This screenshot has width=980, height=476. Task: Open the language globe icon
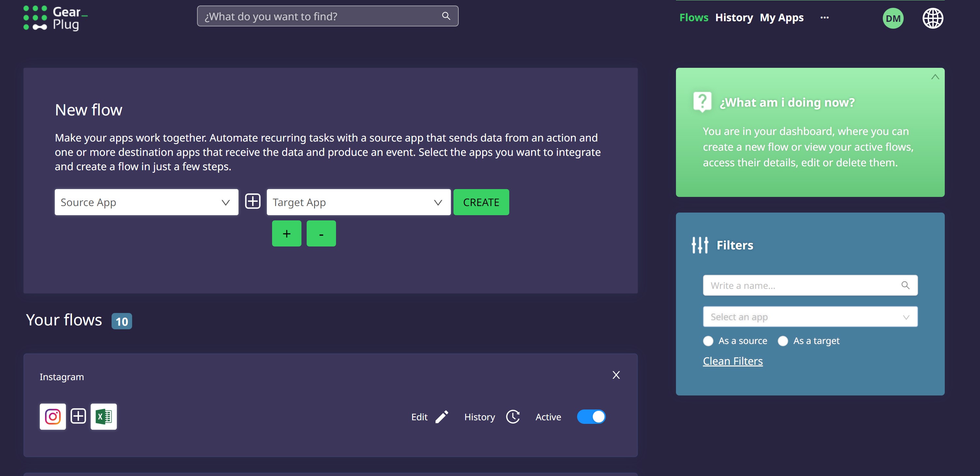[x=932, y=18]
